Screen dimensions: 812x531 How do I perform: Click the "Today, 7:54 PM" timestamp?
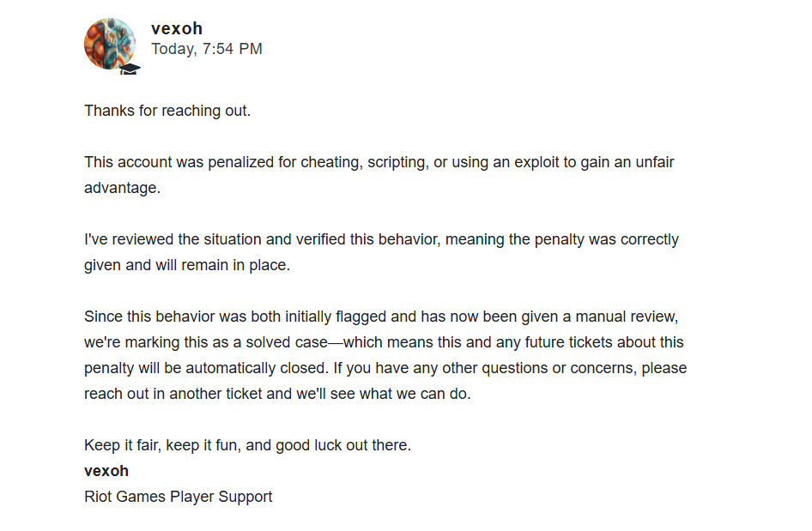[207, 49]
